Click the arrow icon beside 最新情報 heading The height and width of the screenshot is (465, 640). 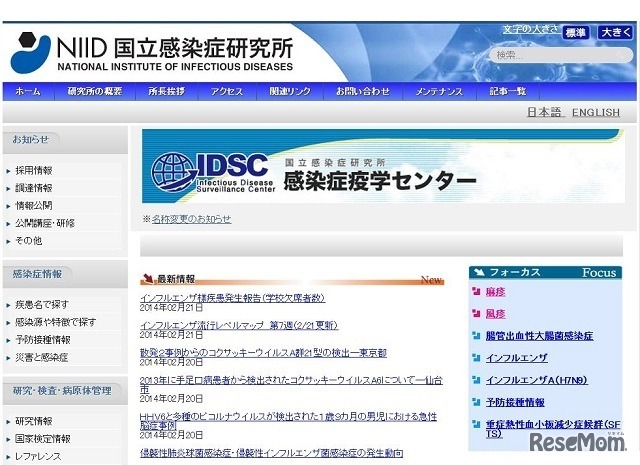point(147,279)
